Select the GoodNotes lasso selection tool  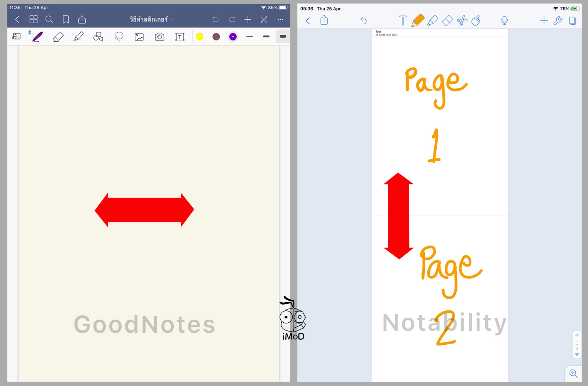[119, 37]
